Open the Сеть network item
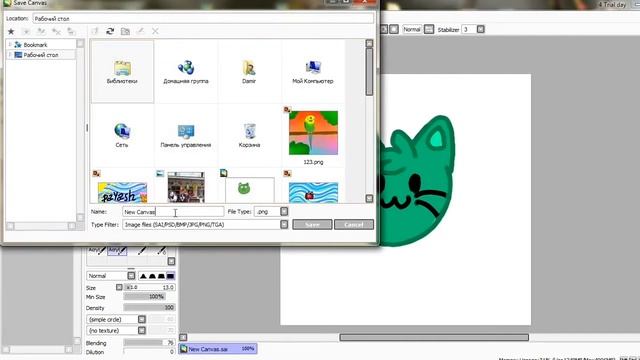 coord(122,136)
